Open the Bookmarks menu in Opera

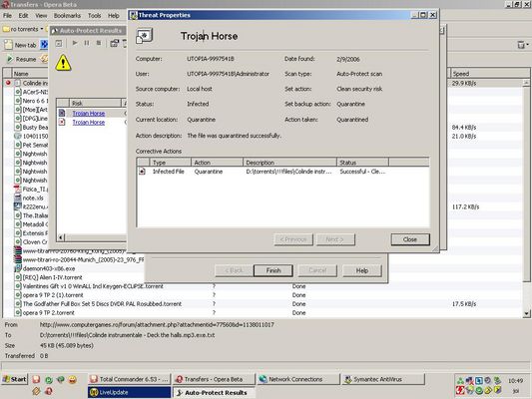point(67,16)
